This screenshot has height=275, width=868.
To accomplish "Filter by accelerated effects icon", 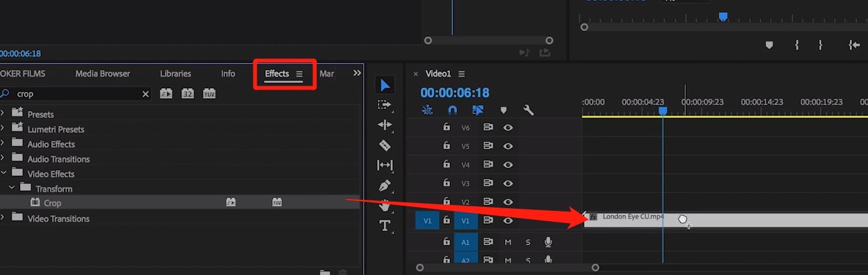I will click(x=166, y=93).
